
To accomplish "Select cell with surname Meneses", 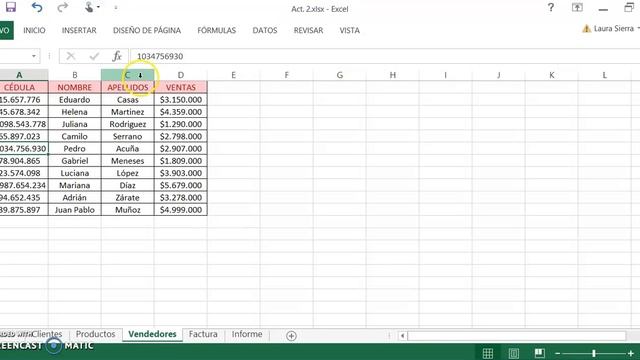I will (x=128, y=161).
